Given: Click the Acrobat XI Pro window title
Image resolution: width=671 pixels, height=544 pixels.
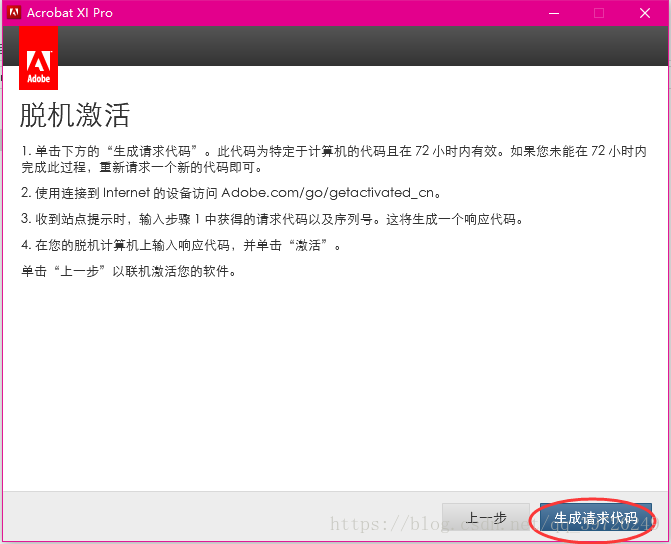Looking at the screenshot, I should coord(70,13).
